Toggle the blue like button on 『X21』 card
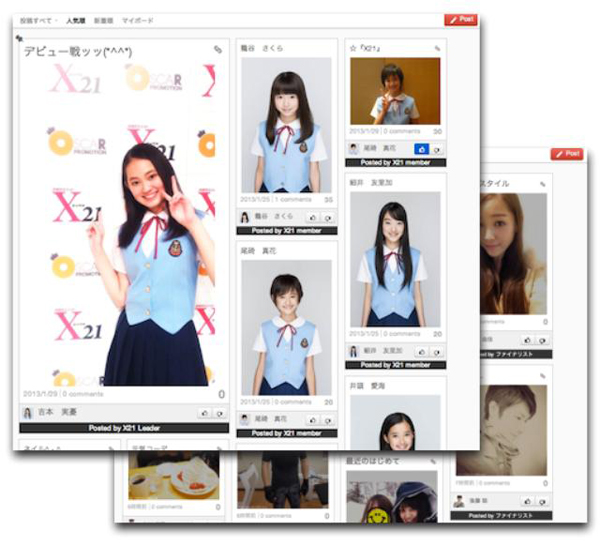Screen dimensions: 600x546 click(421, 148)
